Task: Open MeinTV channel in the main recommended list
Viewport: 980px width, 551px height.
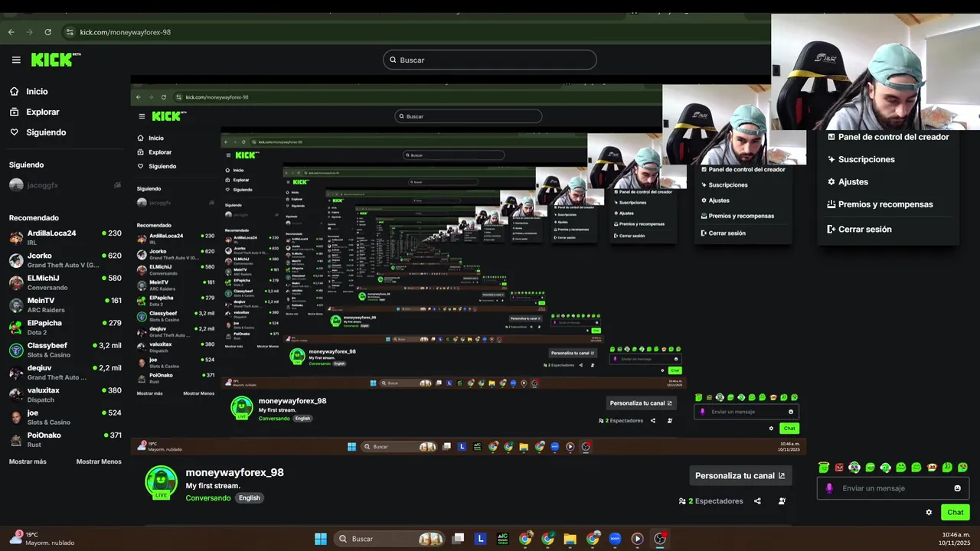Action: pyautogui.click(x=65, y=305)
